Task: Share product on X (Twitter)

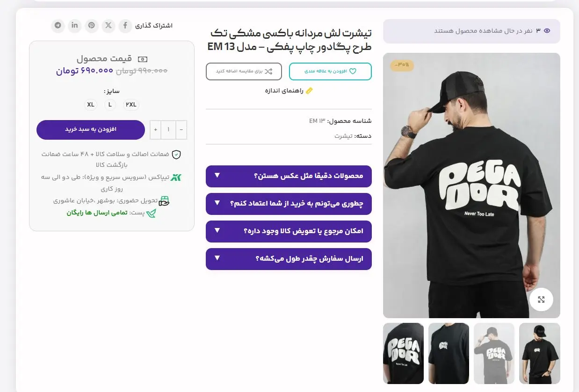Action: (109, 25)
